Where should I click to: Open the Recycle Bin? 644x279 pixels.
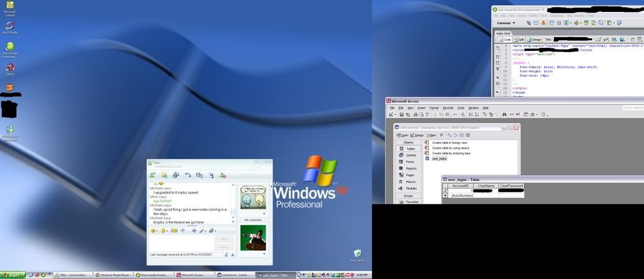(357, 255)
